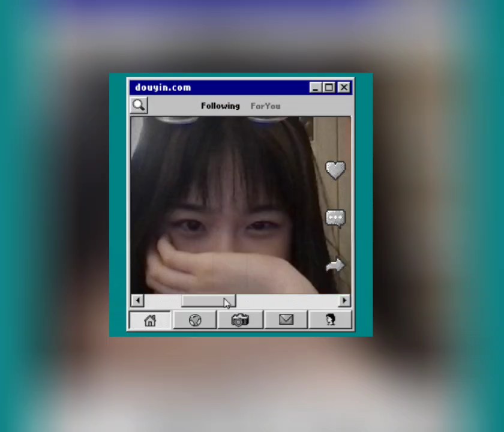Viewport: 504px width, 432px height.
Task: Share the video using the arrow icon
Action: [335, 265]
